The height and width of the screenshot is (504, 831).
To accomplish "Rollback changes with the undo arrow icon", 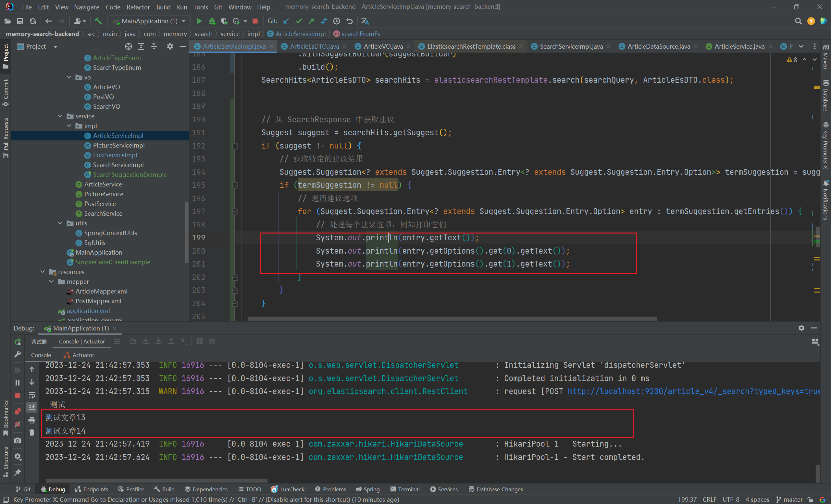I will [349, 21].
